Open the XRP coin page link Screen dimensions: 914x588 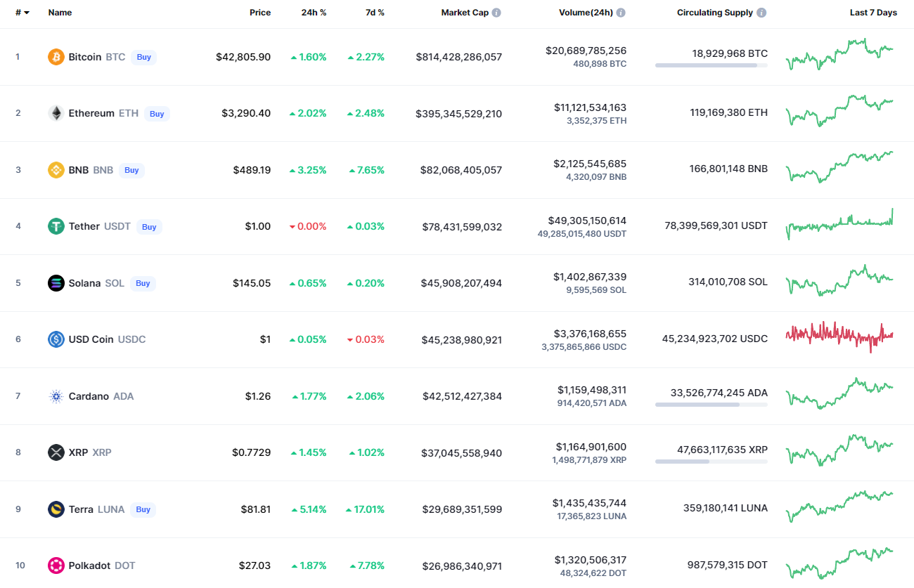pyautogui.click(x=78, y=452)
